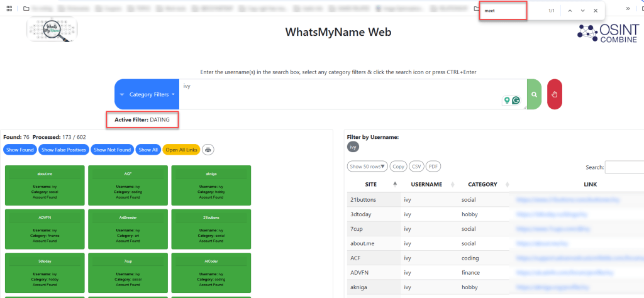Show False Positives results
The width and height of the screenshot is (644, 298).
coord(64,150)
